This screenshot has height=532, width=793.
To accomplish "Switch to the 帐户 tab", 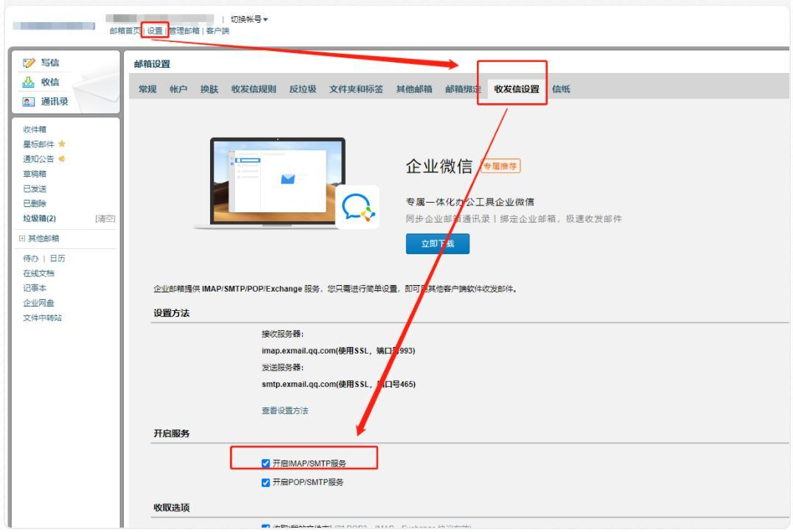I will [x=178, y=89].
